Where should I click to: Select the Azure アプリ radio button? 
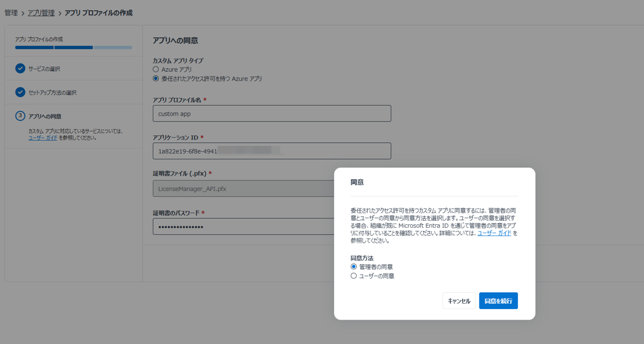coord(156,69)
